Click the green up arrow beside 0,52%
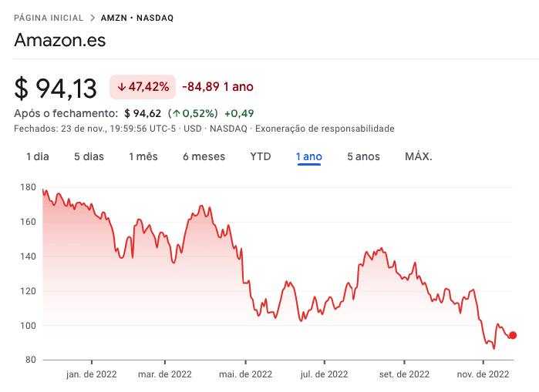 (177, 113)
